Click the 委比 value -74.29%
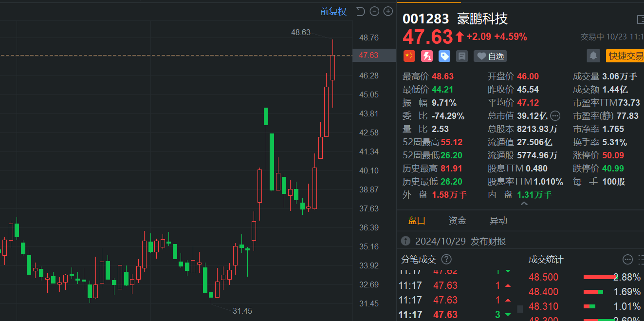 [448, 116]
